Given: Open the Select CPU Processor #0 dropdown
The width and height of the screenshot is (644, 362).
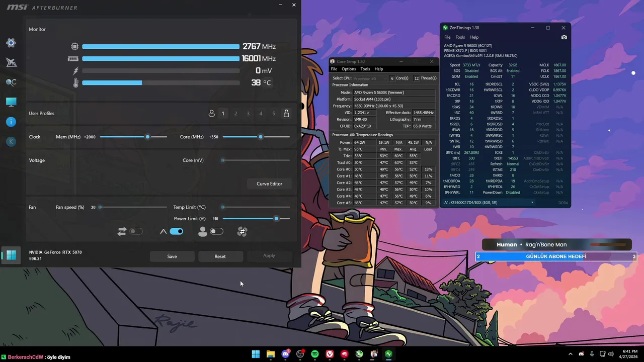Looking at the screenshot, I should (370, 78).
